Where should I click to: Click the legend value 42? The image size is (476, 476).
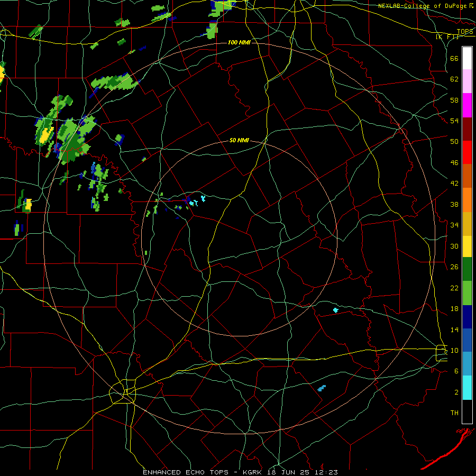coord(454,184)
